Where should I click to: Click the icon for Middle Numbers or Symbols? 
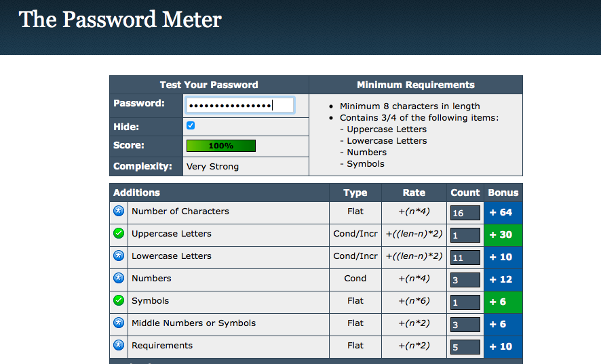[119, 323]
